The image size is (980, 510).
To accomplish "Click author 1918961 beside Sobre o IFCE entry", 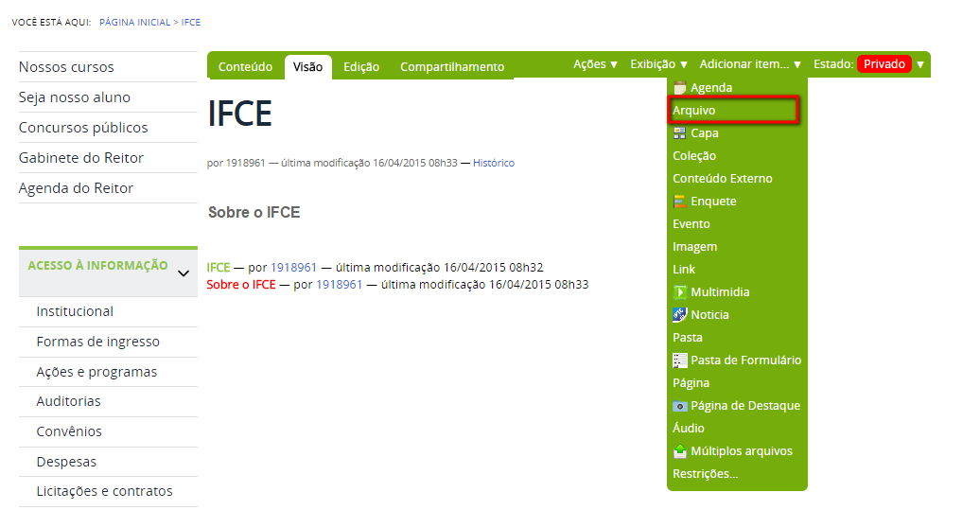I will pos(339,285).
